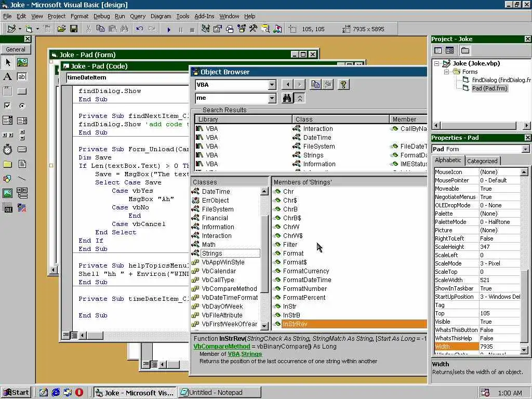The image size is (532, 399).
Task: Select the Pointer tool in toolbox
Action: (8, 62)
